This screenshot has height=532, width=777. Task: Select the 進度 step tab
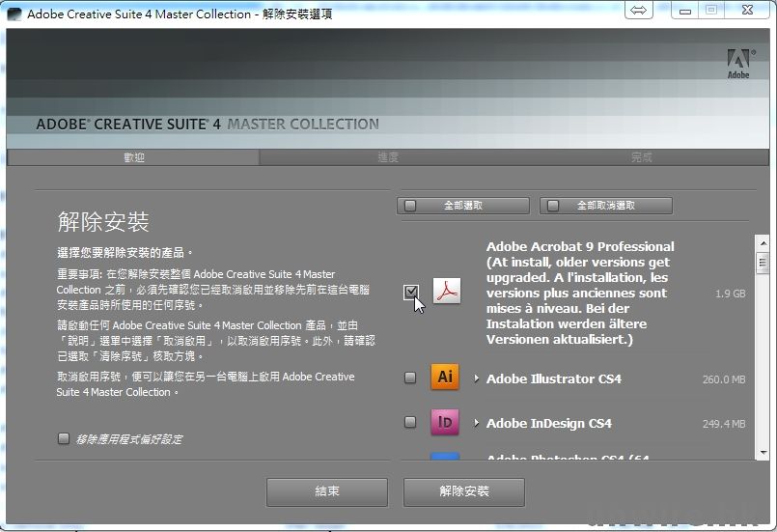[388, 157]
